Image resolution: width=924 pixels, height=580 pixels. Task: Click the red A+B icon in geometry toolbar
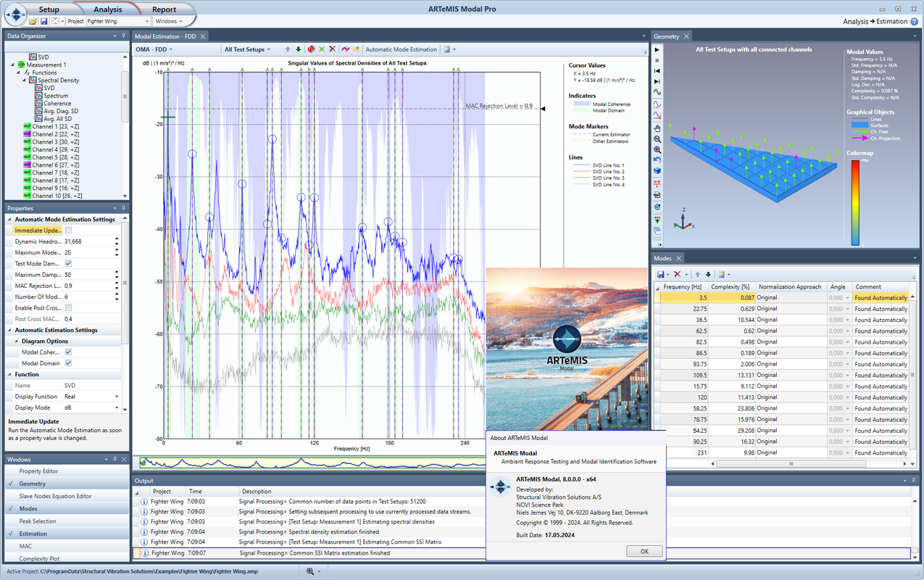tap(657, 183)
